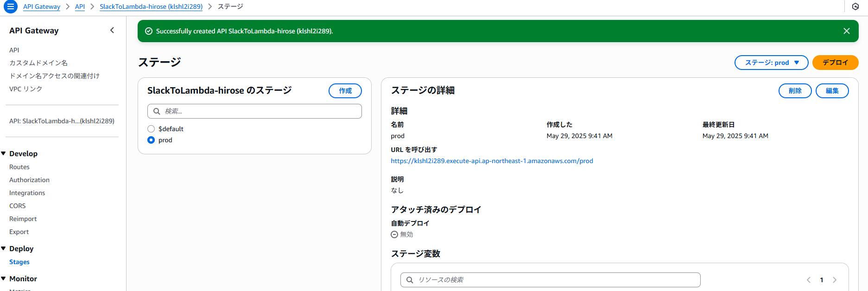Open VPC リンク in the sidebar
The image size is (868, 291).
26,89
